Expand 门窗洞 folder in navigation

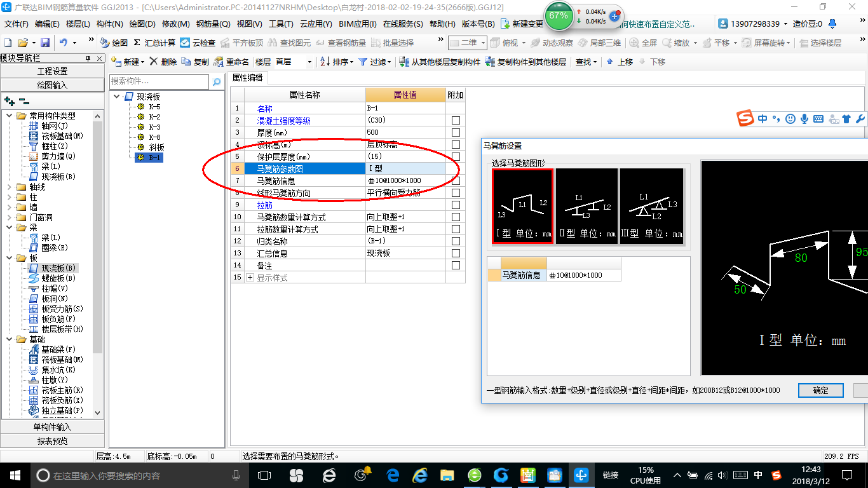[10, 217]
